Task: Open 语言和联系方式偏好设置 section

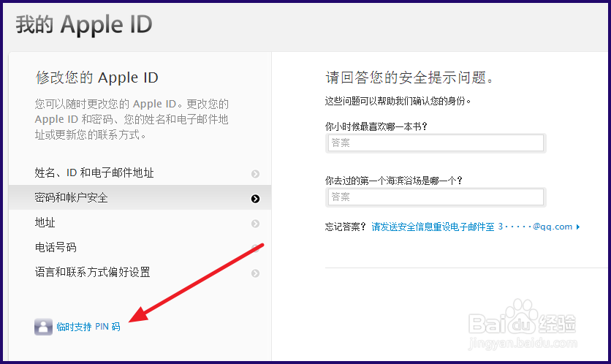Action: click(x=140, y=273)
